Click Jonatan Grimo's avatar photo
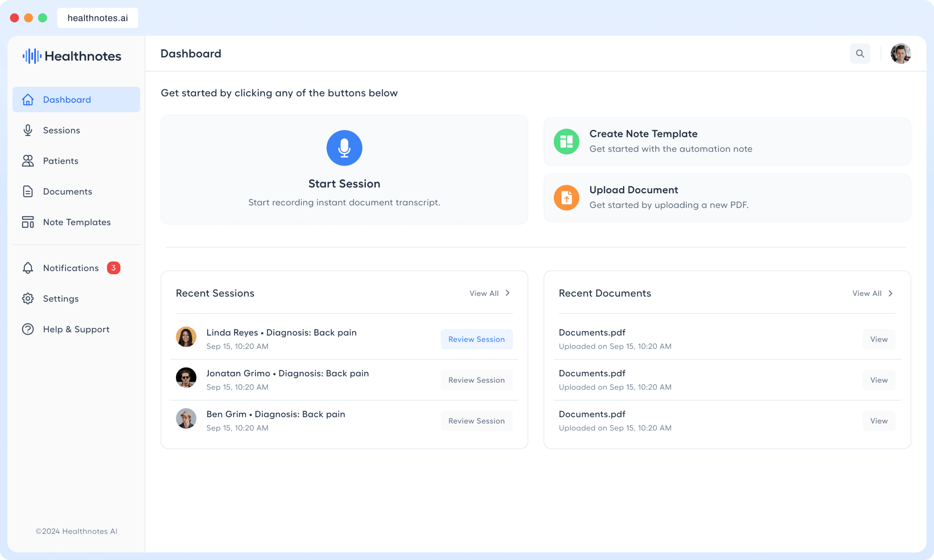This screenshot has height=560, width=934. coord(186,378)
